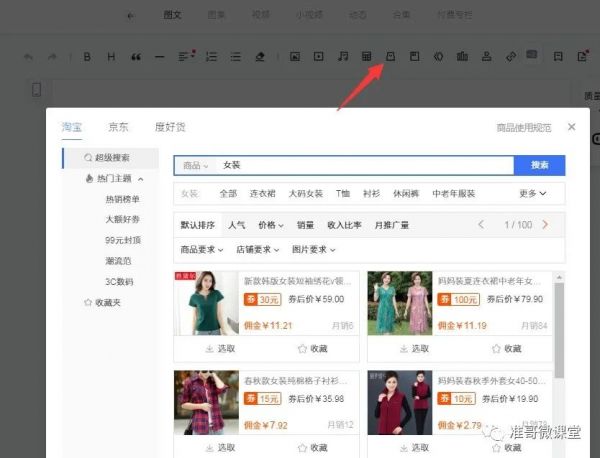Sort by 销量
The image size is (600, 458).
click(x=305, y=225)
